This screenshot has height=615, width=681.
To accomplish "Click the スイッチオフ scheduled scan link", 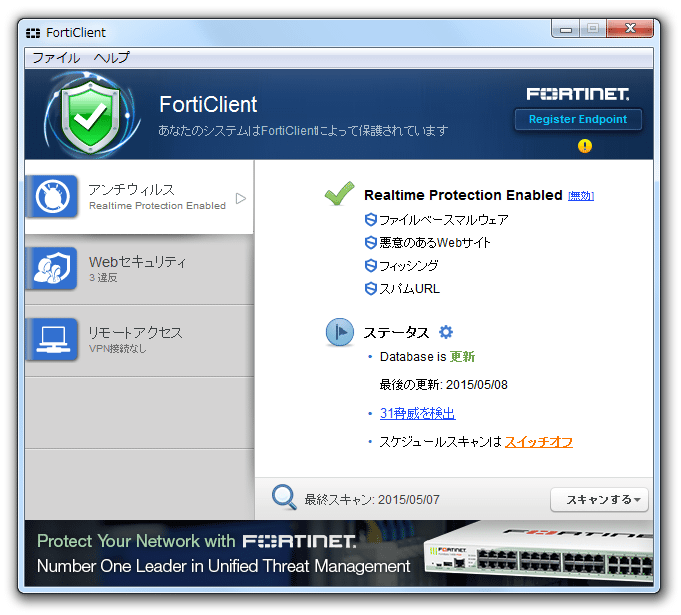I will coord(539,442).
